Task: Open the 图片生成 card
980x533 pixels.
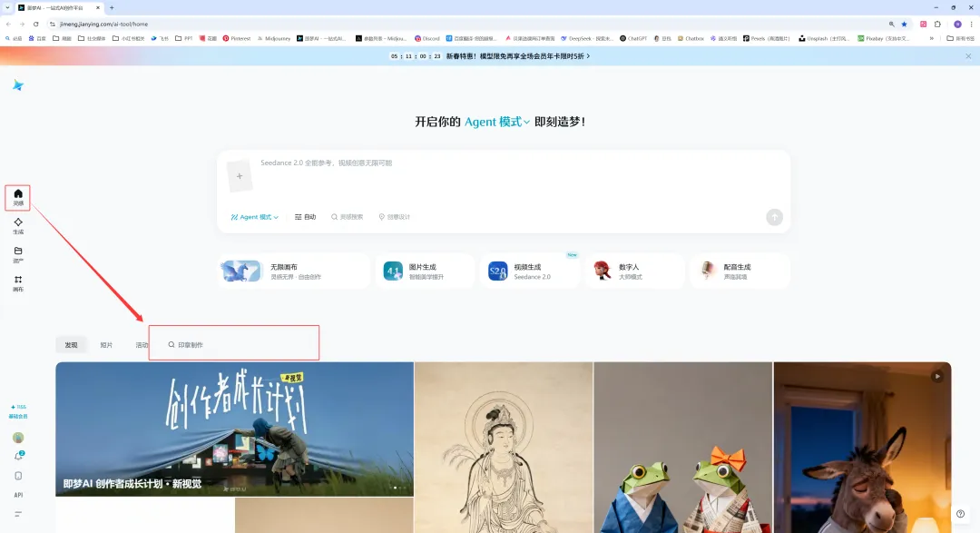Action: 425,271
